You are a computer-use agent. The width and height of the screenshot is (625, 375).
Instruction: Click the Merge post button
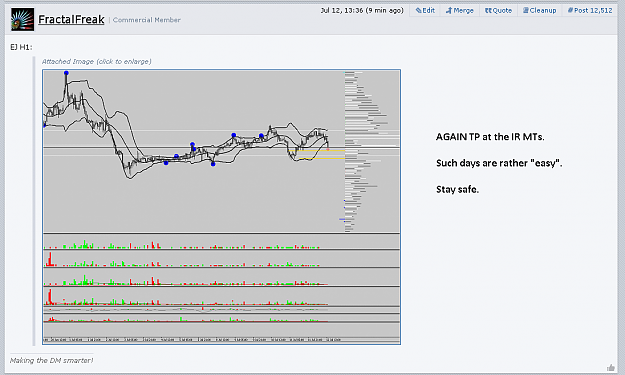click(x=460, y=10)
